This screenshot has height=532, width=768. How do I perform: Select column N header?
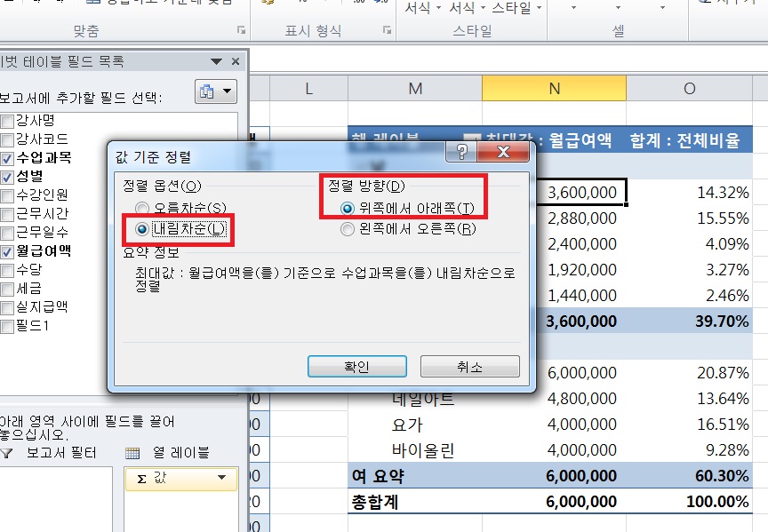(x=554, y=88)
